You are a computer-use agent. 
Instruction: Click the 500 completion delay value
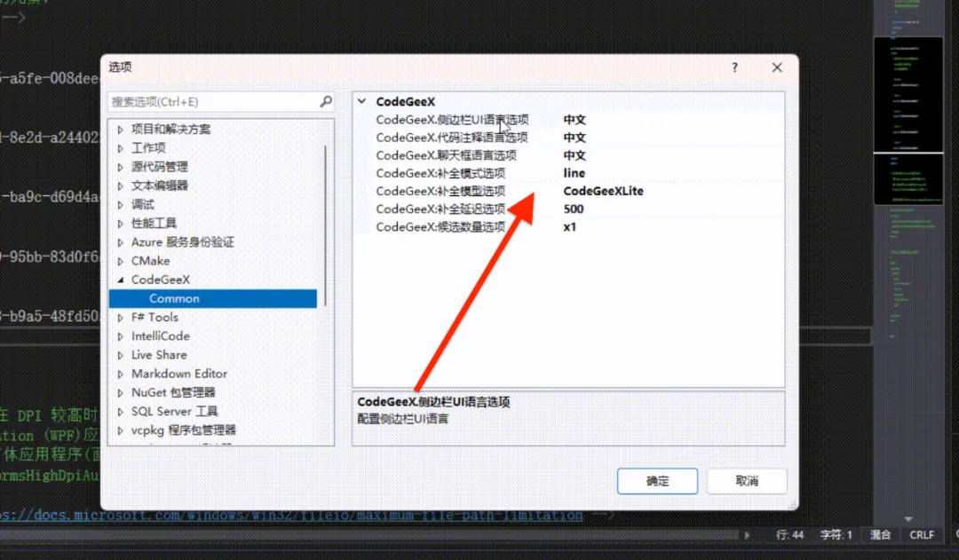[573, 209]
